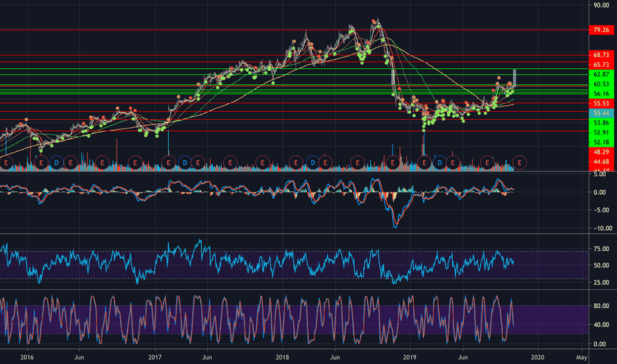The width and height of the screenshot is (617, 364).
Task: Click the dividend D marker between 2016 and Jun
Action: pyautogui.click(x=57, y=163)
